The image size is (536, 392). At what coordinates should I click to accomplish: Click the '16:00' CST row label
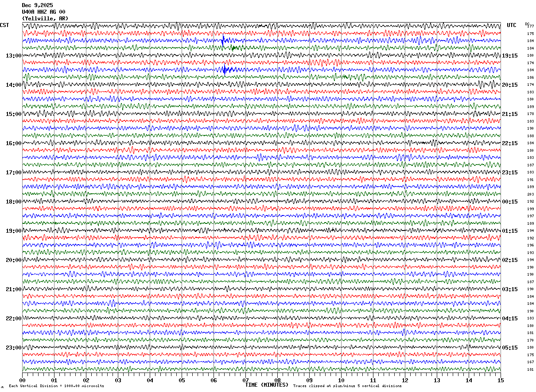click(13, 143)
